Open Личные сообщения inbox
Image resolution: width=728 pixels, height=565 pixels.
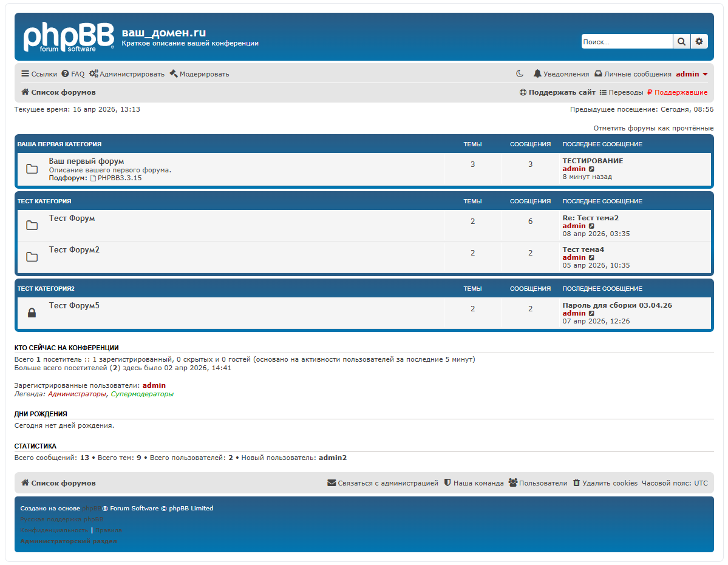(633, 74)
